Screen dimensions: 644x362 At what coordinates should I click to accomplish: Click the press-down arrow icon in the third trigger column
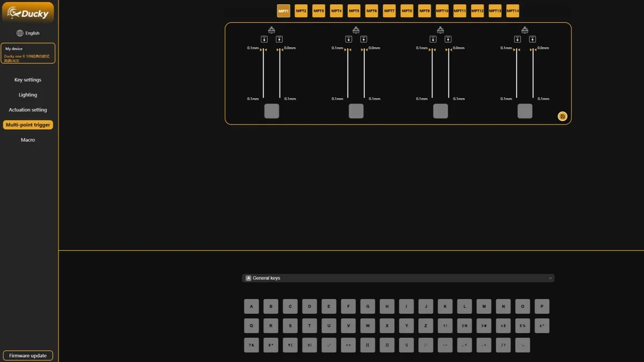coord(433,39)
